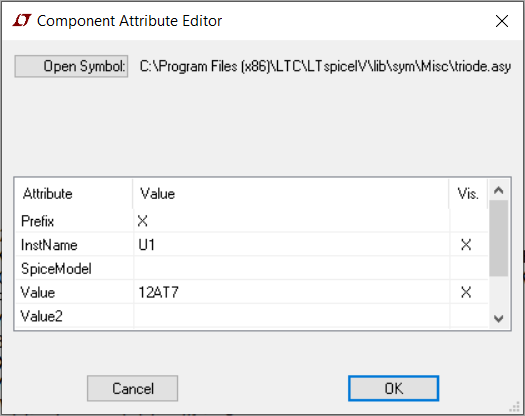
Task: Click the Open Symbol button
Action: point(71,66)
